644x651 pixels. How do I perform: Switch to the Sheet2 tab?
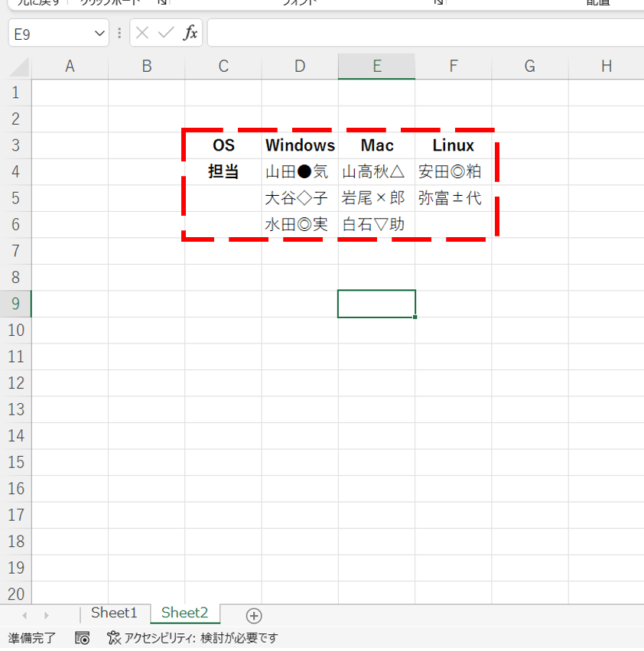pyautogui.click(x=185, y=614)
